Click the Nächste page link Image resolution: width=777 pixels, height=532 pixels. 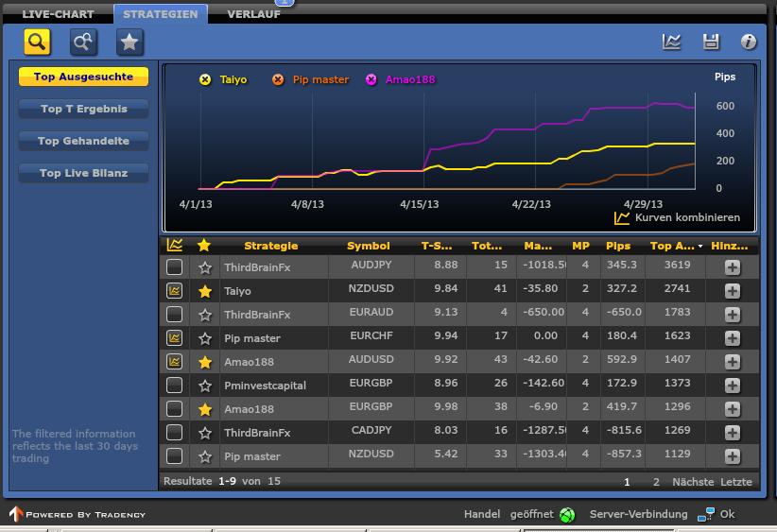coord(693,482)
